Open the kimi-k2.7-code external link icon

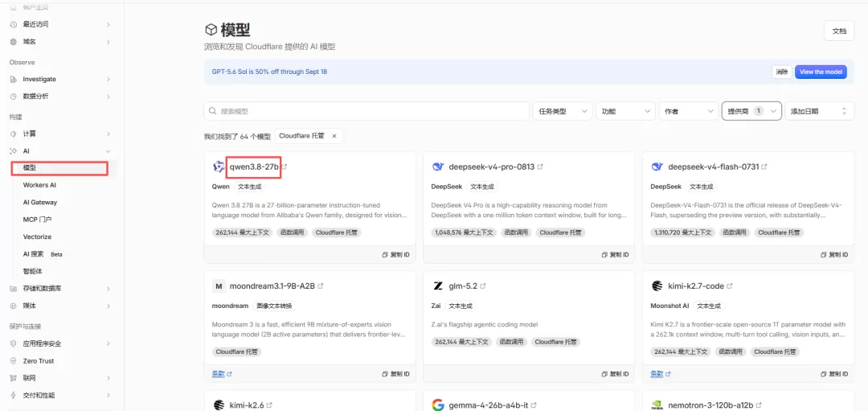coord(730,286)
